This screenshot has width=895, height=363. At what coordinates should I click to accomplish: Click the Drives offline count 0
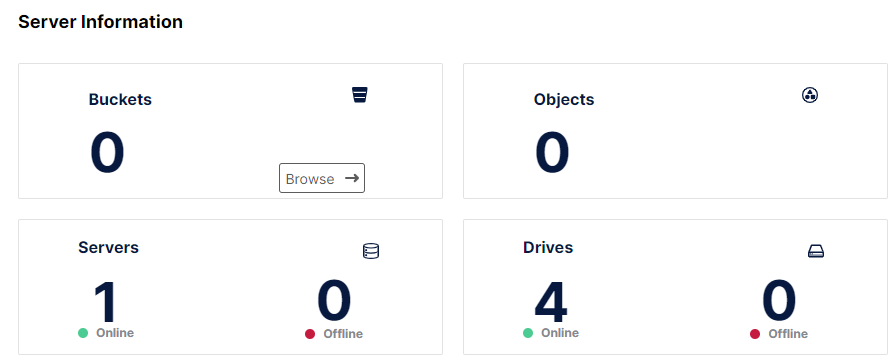click(x=779, y=301)
